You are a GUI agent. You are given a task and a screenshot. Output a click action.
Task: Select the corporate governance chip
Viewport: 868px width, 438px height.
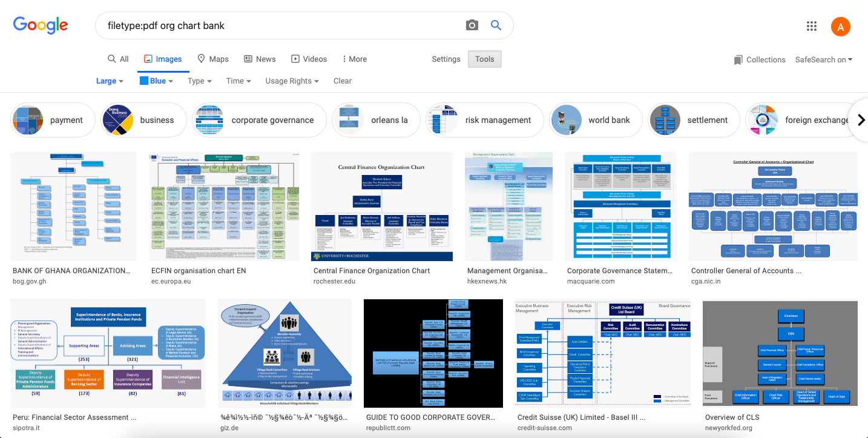tap(259, 120)
